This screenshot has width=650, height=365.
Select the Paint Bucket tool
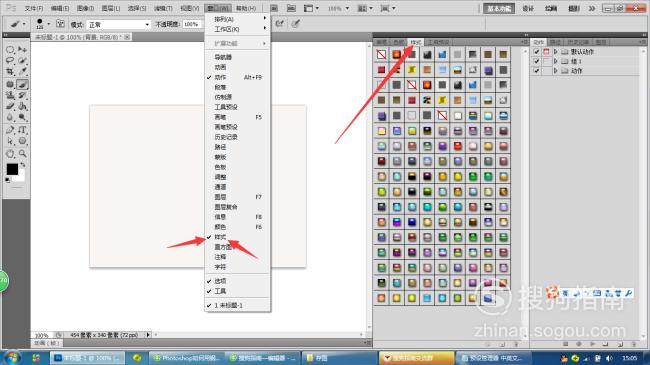click(22, 107)
